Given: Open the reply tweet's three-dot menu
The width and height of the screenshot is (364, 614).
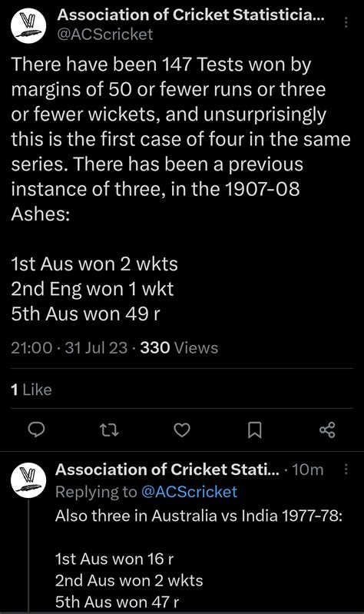Looking at the screenshot, I should pos(346,469).
